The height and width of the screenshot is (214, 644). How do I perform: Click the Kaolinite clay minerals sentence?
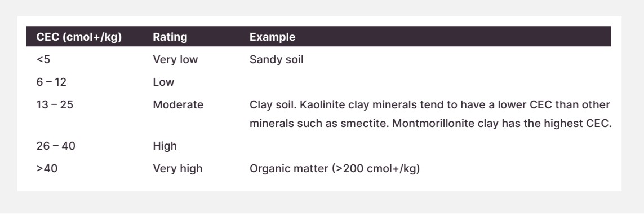[455, 105]
